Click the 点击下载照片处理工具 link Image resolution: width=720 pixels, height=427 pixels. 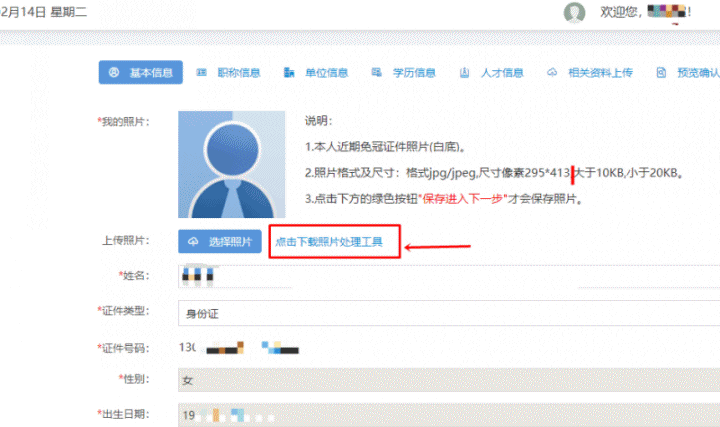coord(335,243)
